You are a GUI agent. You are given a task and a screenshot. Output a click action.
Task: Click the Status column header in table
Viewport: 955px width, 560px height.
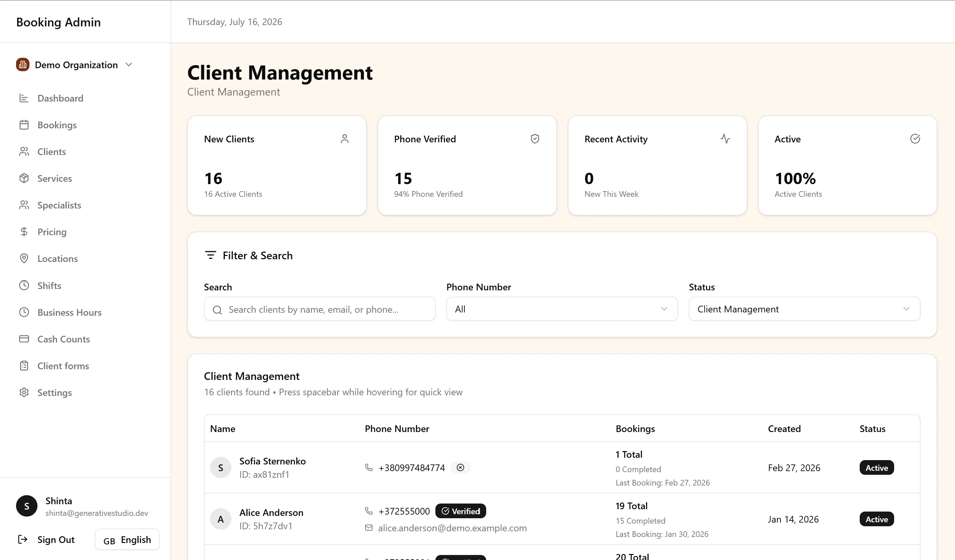click(x=872, y=429)
